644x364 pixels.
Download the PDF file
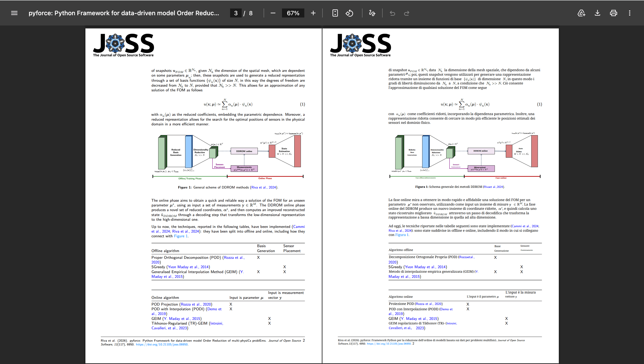point(597,13)
